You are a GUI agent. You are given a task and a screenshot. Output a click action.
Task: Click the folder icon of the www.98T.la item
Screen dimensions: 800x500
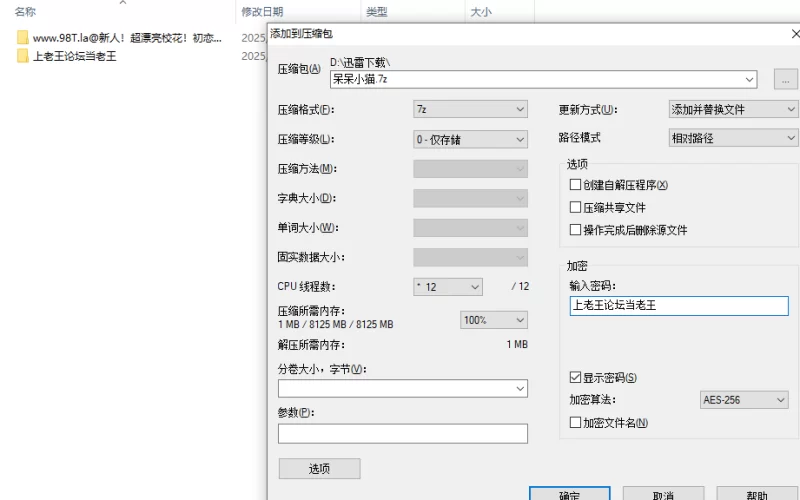pyautogui.click(x=22, y=37)
